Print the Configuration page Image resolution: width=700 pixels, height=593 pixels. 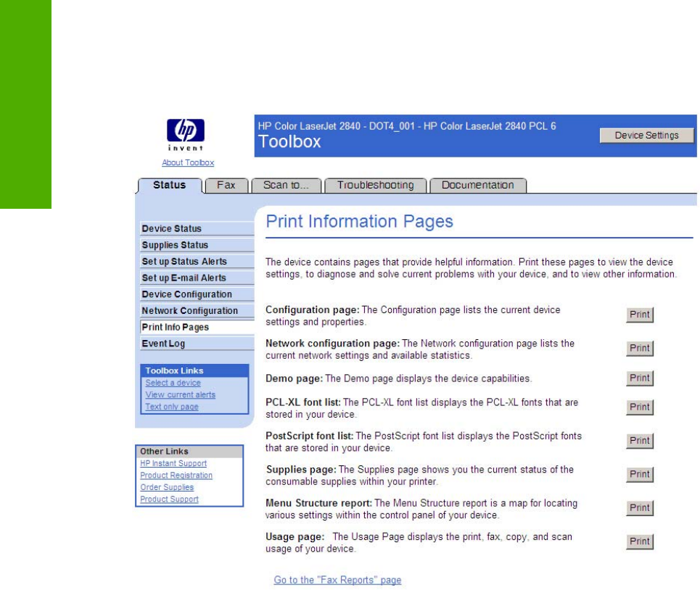[639, 315]
